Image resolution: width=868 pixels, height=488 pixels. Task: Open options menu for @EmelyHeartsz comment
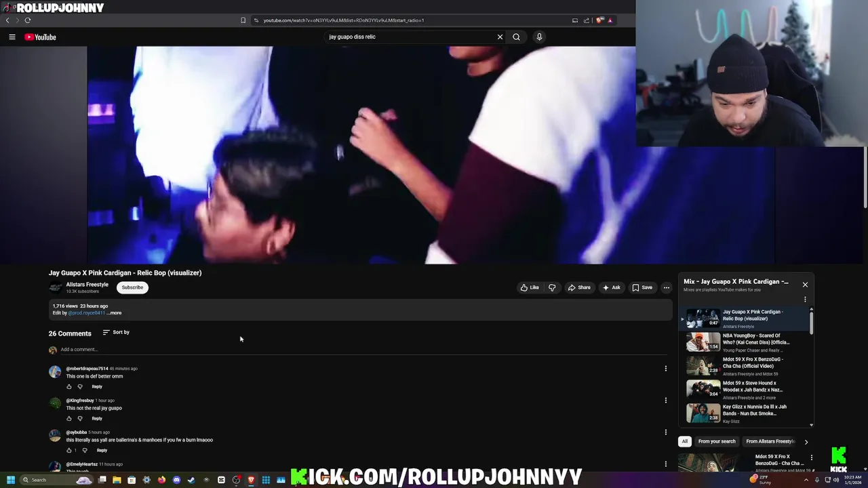tap(665, 464)
